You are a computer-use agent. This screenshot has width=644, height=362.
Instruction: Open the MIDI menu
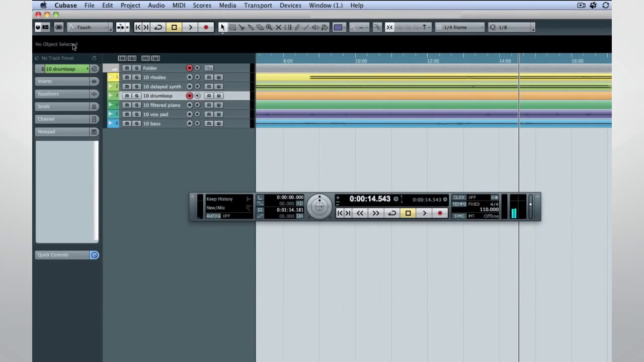(x=179, y=5)
